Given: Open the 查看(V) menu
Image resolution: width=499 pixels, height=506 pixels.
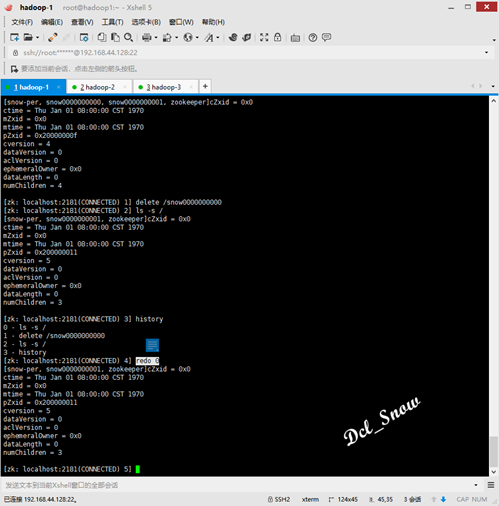Looking at the screenshot, I should (82, 22).
